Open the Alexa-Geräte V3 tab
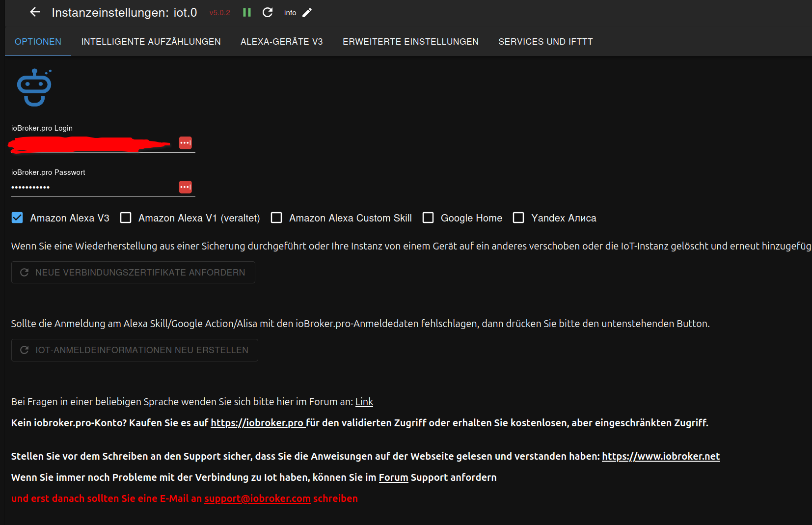 click(281, 42)
